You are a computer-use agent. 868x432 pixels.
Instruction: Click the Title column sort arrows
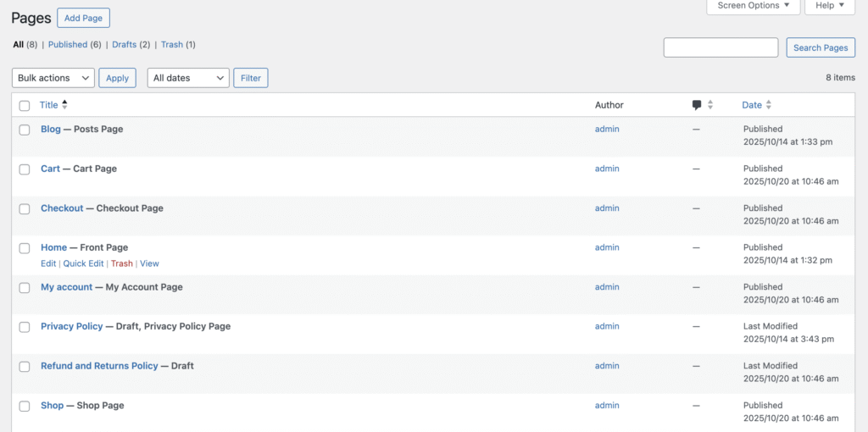point(65,105)
